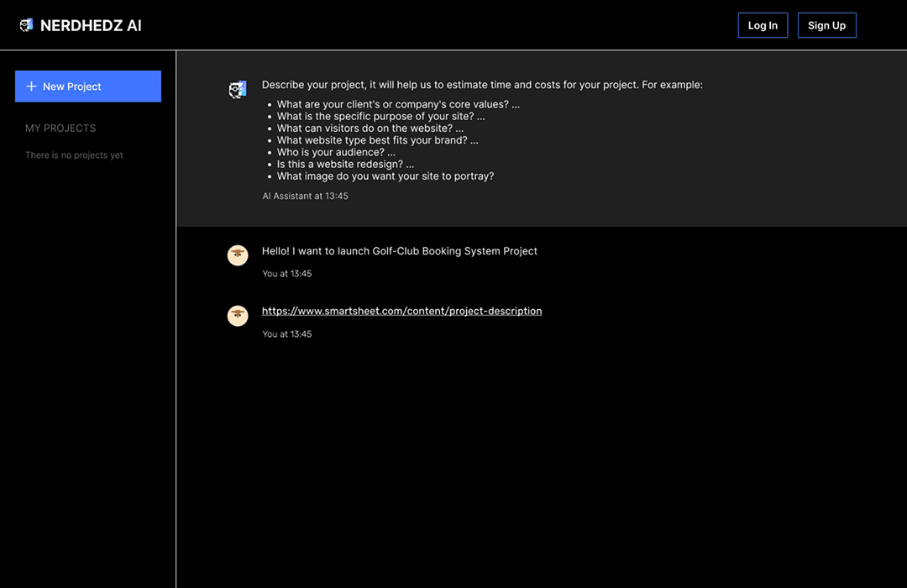Viewport: 907px width, 588px height.
Task: Click the plus icon on New Project
Action: pyautogui.click(x=31, y=86)
